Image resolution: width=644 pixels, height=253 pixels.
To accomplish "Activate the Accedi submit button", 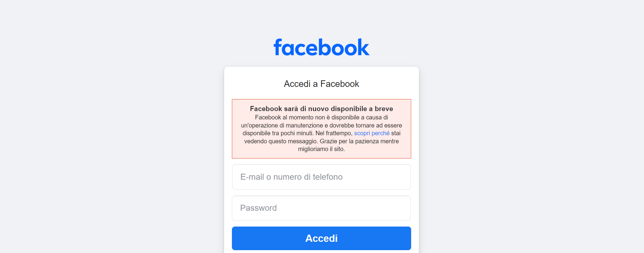I will click(x=321, y=238).
